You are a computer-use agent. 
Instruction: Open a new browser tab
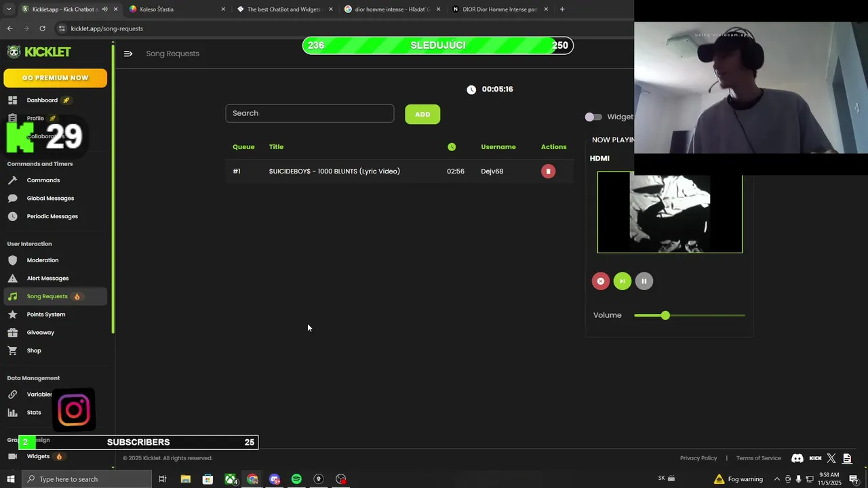tap(562, 9)
